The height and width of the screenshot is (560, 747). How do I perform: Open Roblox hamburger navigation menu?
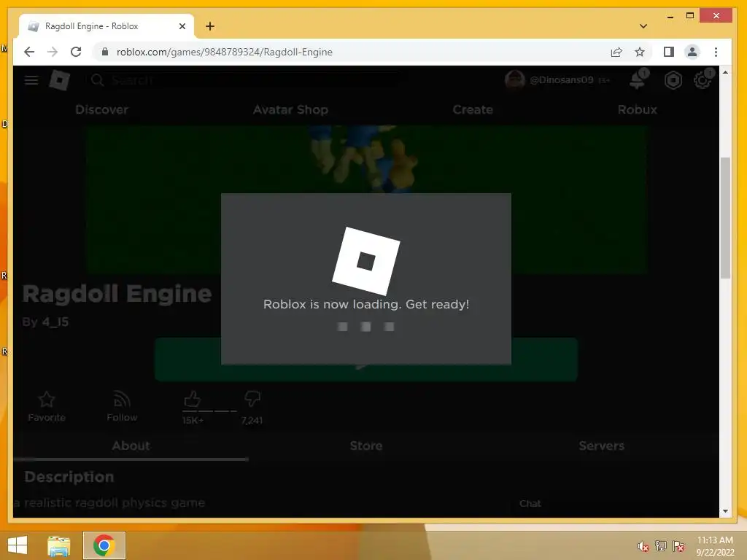coord(31,80)
